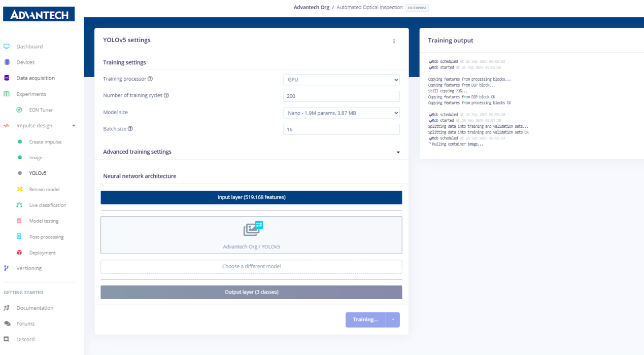Click the Experiments grid icon
Viewport: 644px width, 355px height.
coord(7,94)
